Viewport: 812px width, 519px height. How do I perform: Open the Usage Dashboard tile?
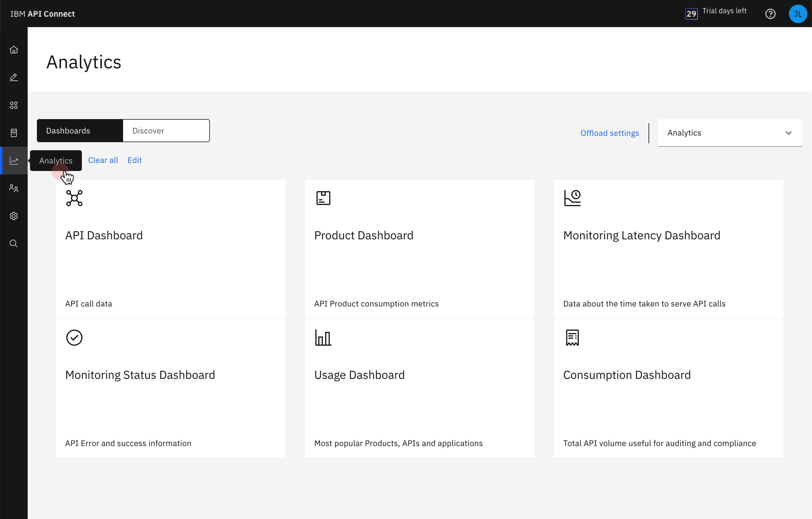click(x=419, y=388)
